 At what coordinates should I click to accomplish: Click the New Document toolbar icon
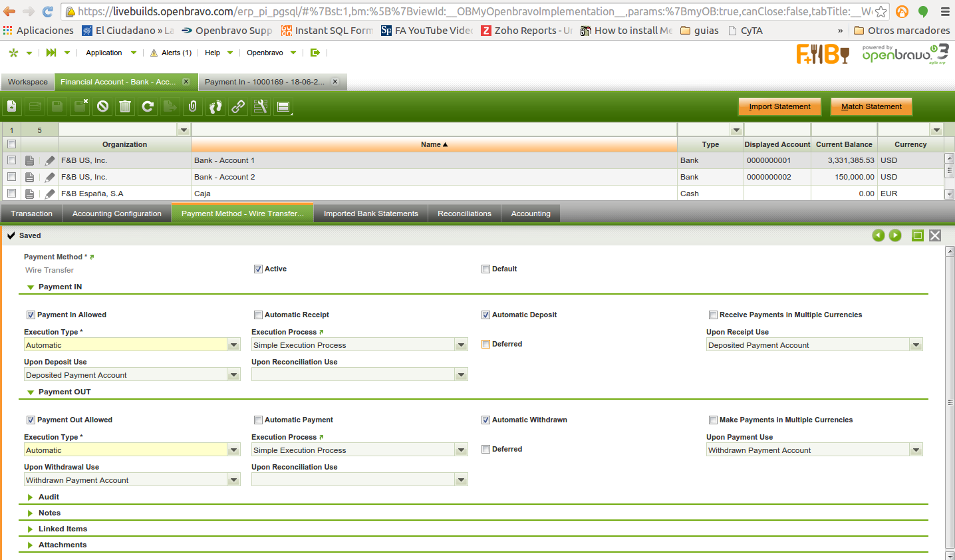(12, 106)
